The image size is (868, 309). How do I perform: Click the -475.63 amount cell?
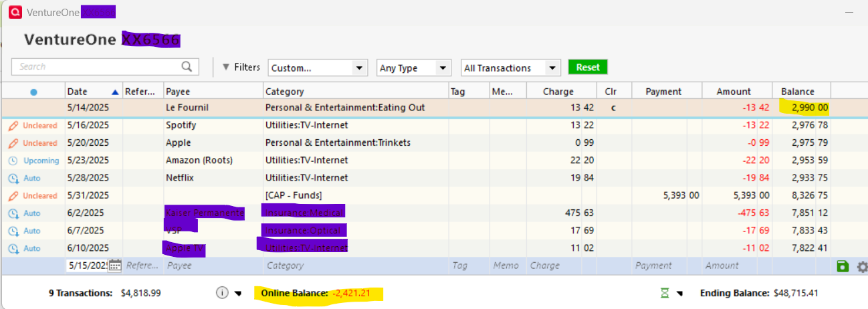pos(737,213)
